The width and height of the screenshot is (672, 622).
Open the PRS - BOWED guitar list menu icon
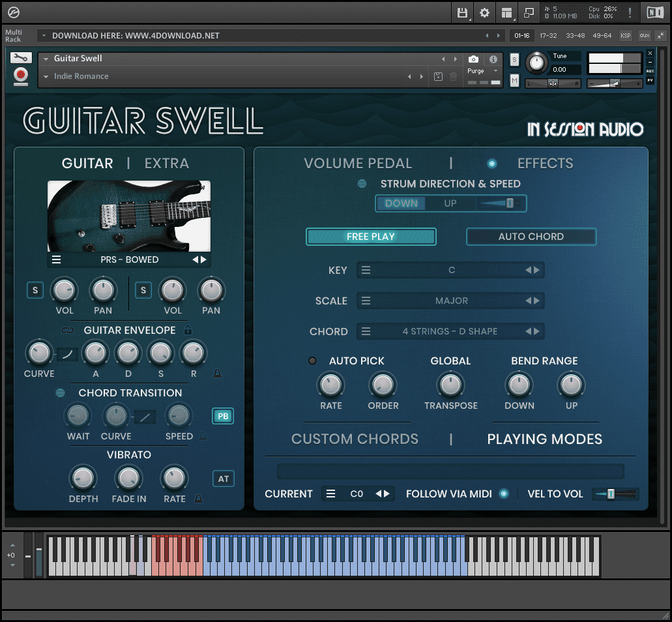pyautogui.click(x=56, y=259)
